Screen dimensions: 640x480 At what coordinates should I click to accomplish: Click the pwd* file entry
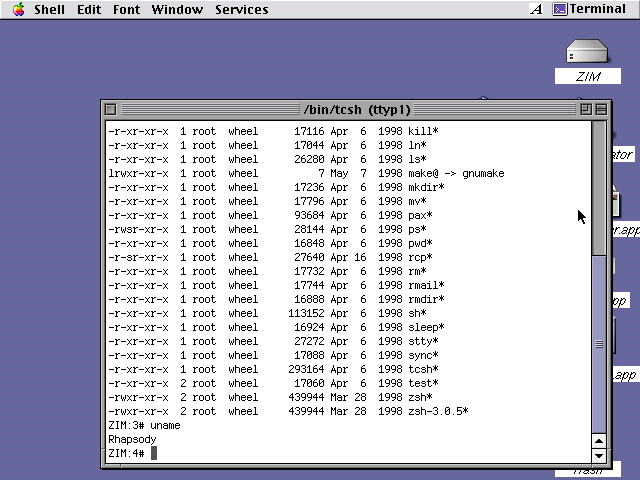pyautogui.click(x=420, y=243)
